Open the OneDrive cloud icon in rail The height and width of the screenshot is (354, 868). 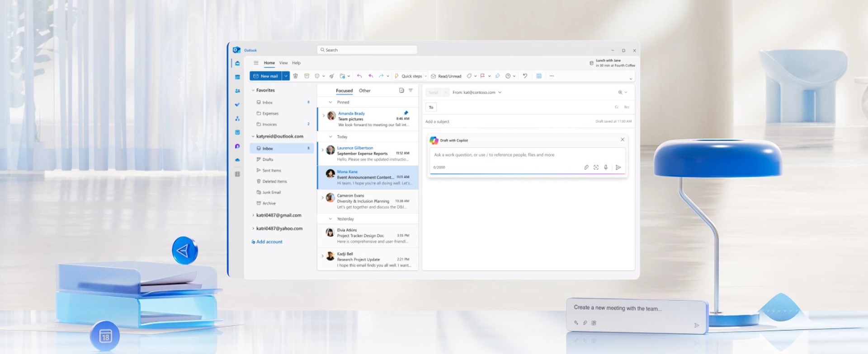click(x=237, y=160)
